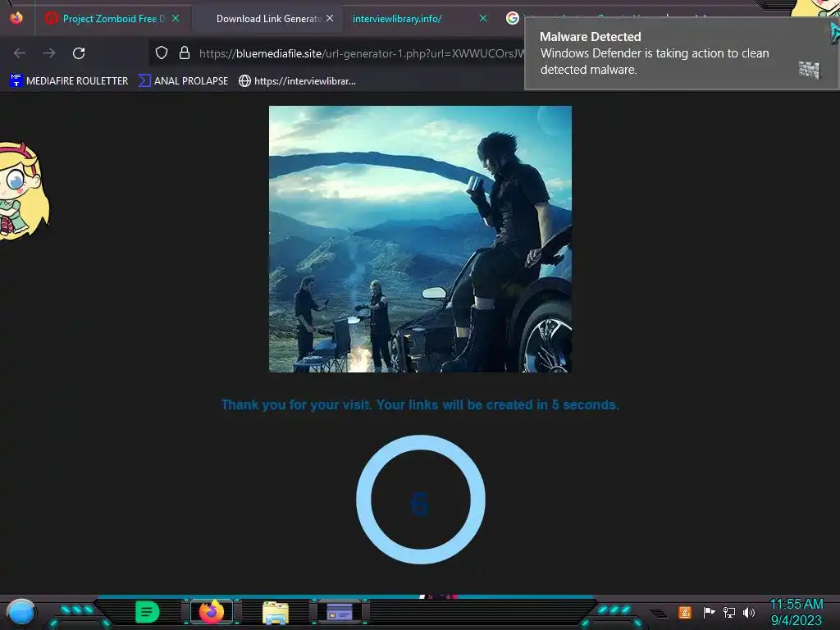Reload the current page
The height and width of the screenshot is (630, 840).
click(x=79, y=53)
